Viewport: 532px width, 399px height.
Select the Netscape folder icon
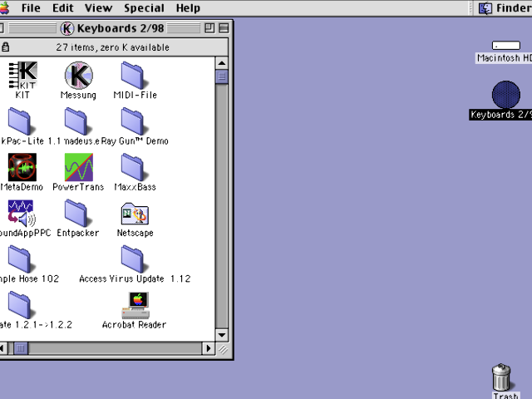coord(135,214)
